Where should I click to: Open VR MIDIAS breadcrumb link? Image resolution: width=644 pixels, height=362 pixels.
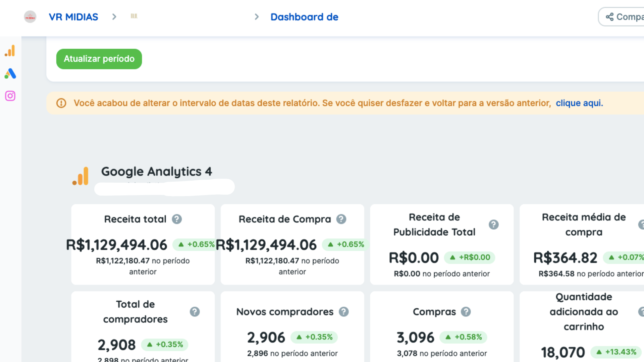click(73, 17)
